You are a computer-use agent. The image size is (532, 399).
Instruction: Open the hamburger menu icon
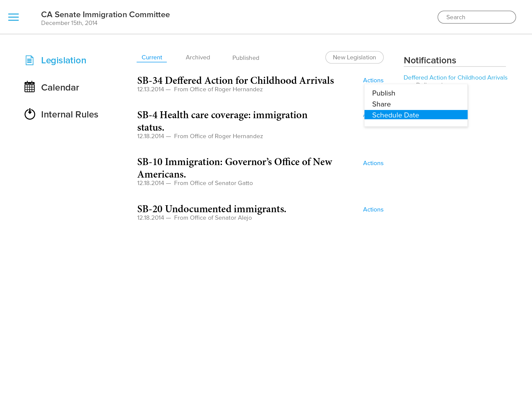(x=13, y=17)
